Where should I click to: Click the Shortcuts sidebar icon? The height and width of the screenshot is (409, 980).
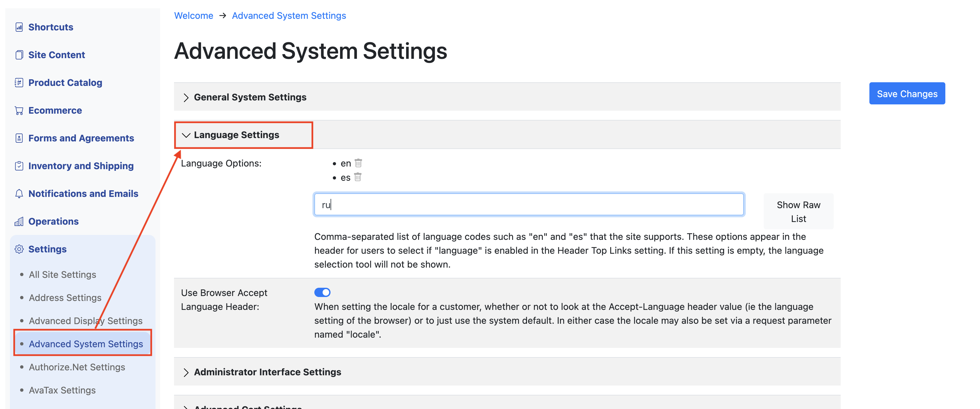coord(19,27)
